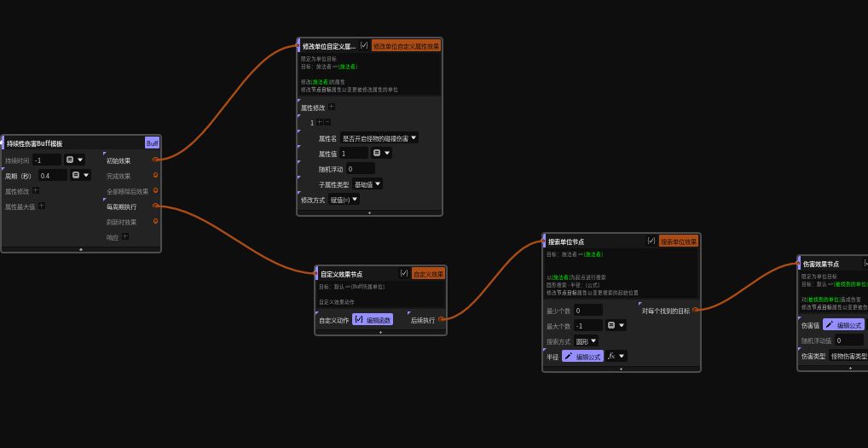Screen dimensions: 868x448
Task: Click 后续执行 output port
Action: [441, 319]
